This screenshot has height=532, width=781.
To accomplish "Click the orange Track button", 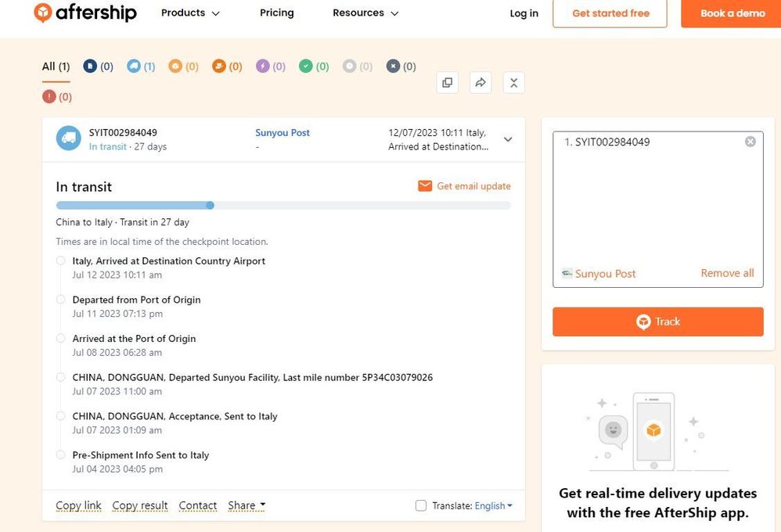I will pyautogui.click(x=658, y=322).
